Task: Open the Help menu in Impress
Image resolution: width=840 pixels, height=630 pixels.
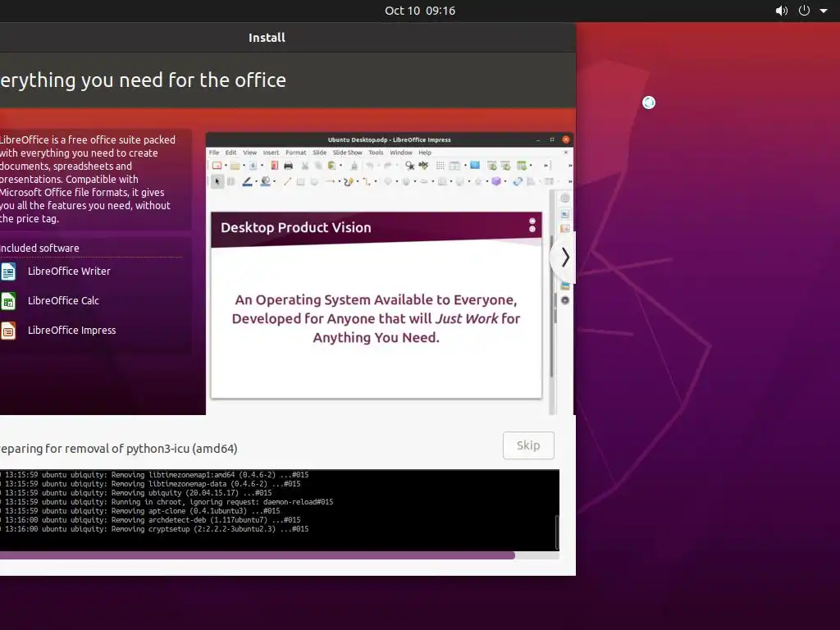Action: coord(425,153)
